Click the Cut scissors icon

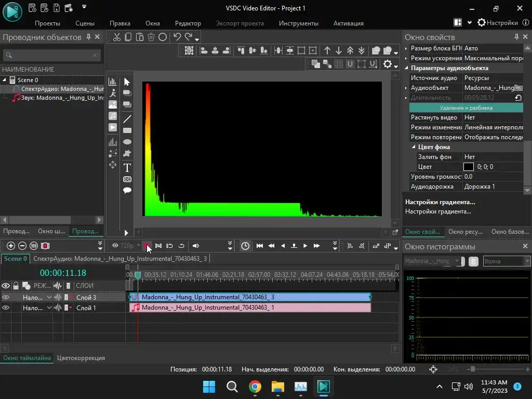point(117,37)
